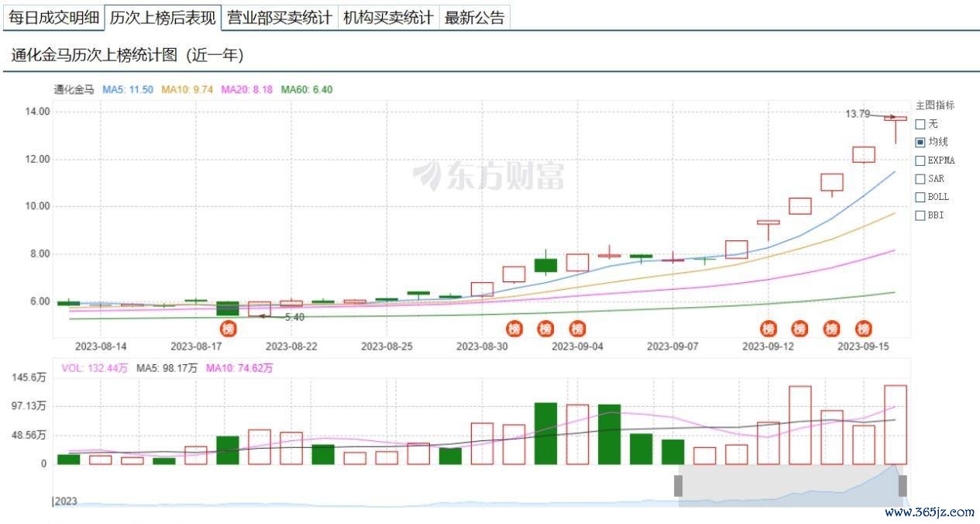Enable the SAR indicator checkbox
This screenshot has width=980, height=524.
click(920, 179)
